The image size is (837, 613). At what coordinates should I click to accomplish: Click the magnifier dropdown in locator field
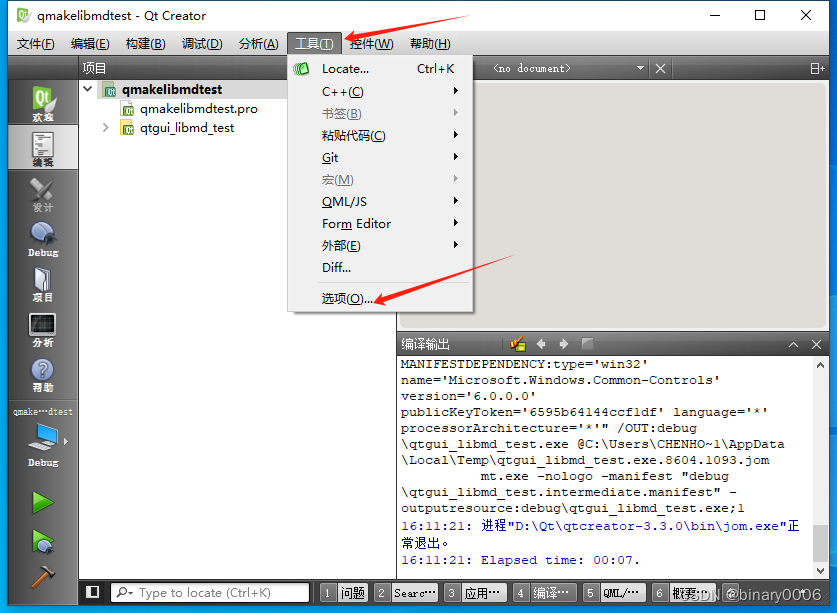tap(125, 592)
